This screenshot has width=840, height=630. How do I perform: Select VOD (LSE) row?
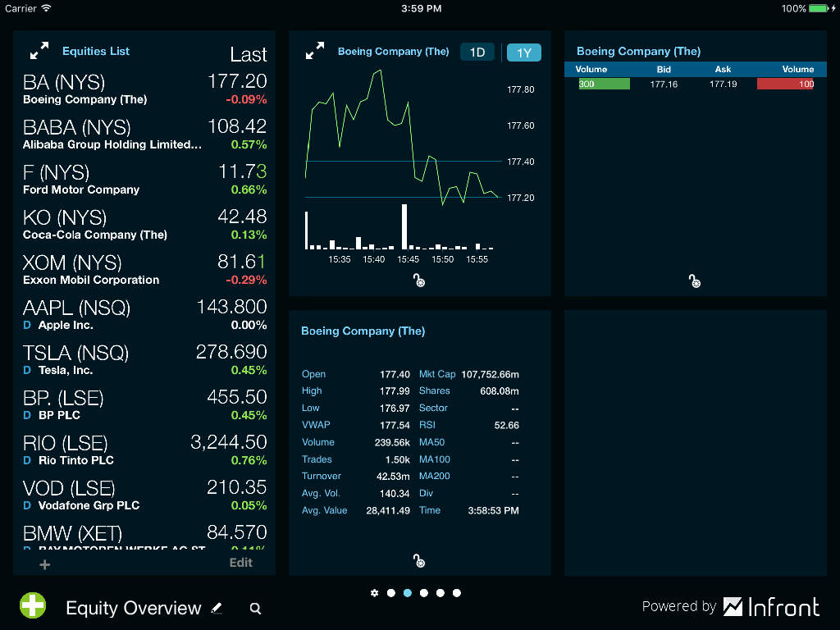tap(144, 495)
